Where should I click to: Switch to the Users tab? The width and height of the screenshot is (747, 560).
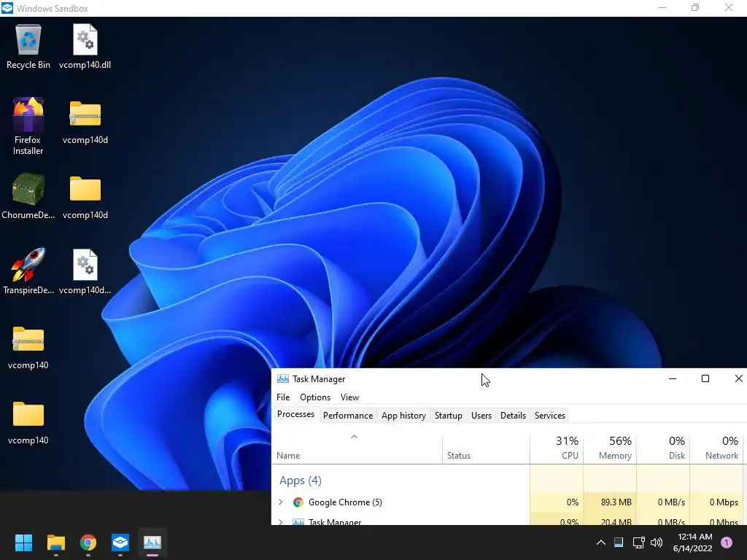coord(481,415)
